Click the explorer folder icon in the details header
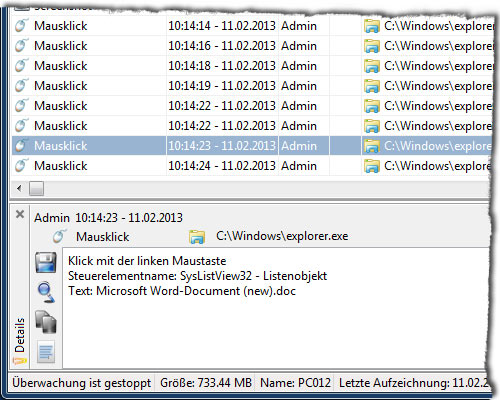The image size is (500, 400). pyautogui.click(x=197, y=237)
